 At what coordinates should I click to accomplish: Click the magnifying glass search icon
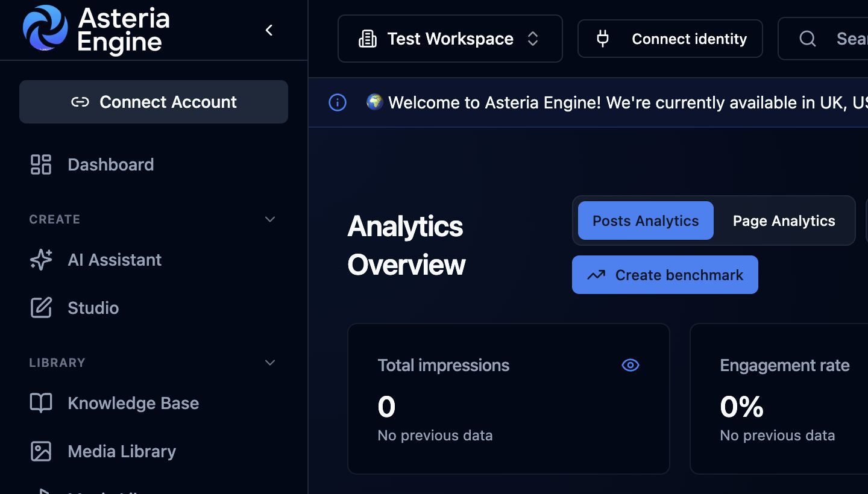tap(808, 39)
